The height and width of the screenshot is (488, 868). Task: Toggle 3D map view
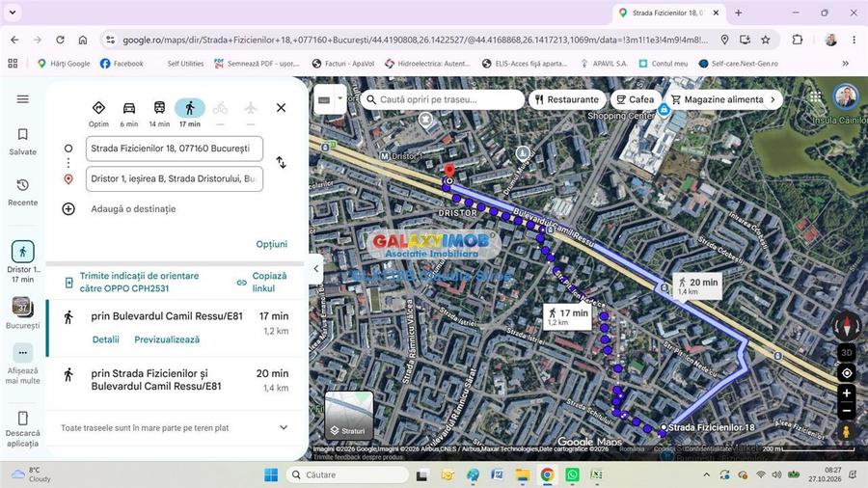pos(847,353)
